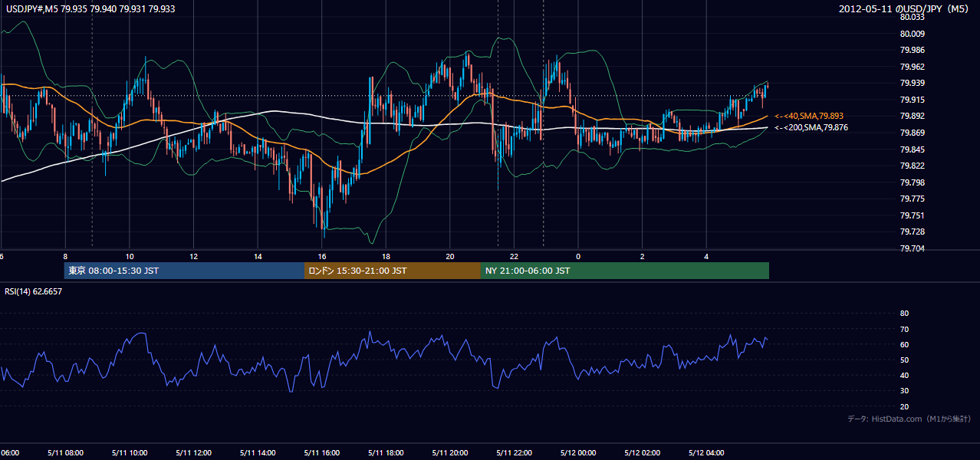The image size is (980, 460).
Task: Click the RSI scale value 70
Action: [x=904, y=329]
